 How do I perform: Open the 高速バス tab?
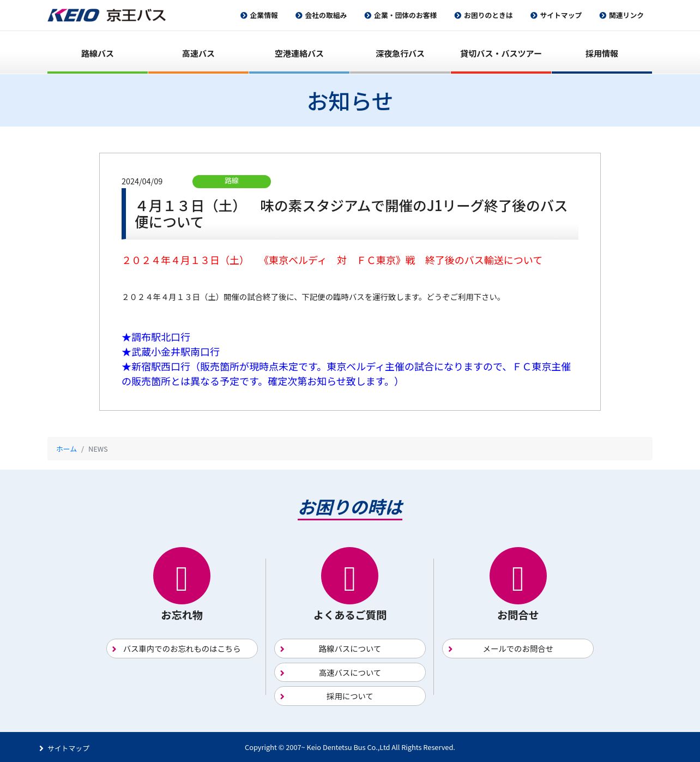[x=198, y=53]
